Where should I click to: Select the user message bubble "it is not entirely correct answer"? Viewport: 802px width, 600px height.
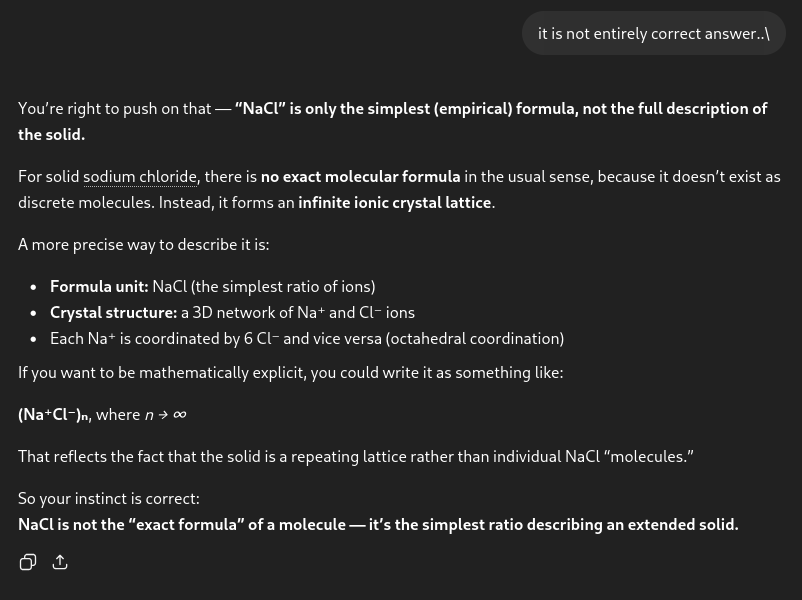click(x=654, y=34)
